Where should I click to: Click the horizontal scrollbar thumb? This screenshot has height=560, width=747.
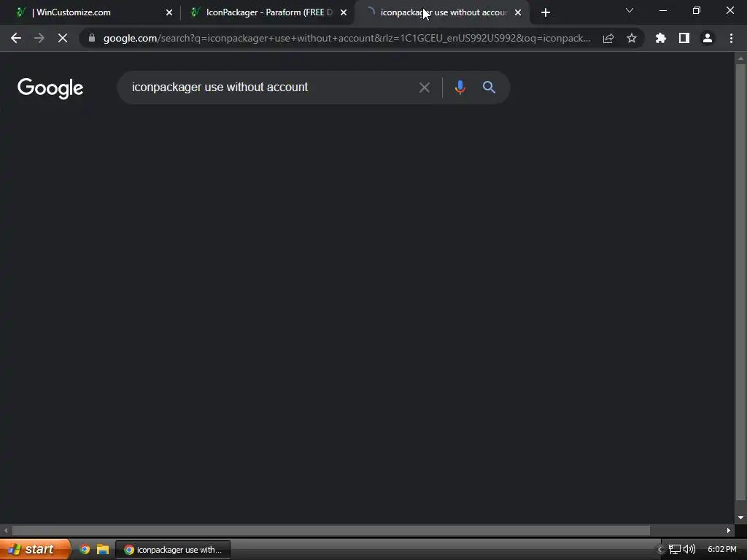click(331, 531)
